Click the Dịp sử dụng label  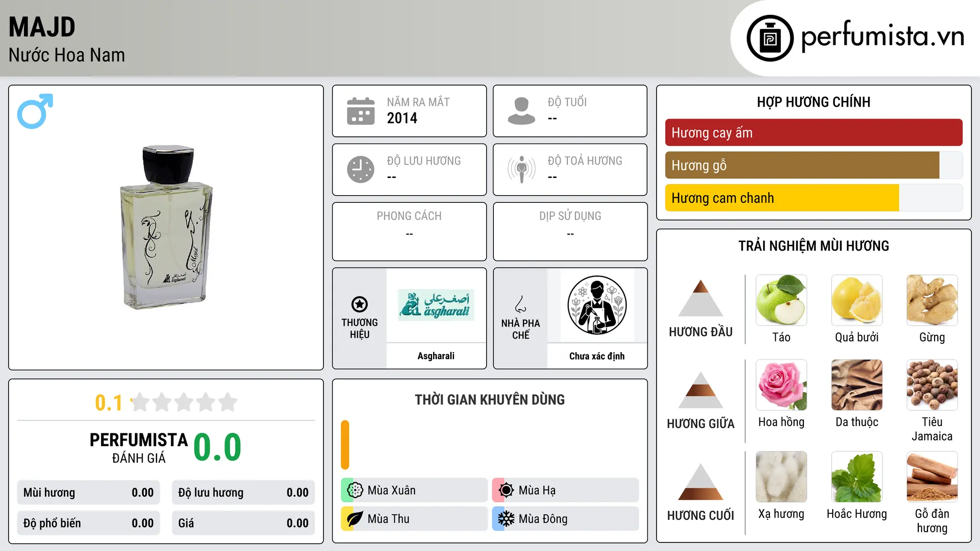click(570, 216)
